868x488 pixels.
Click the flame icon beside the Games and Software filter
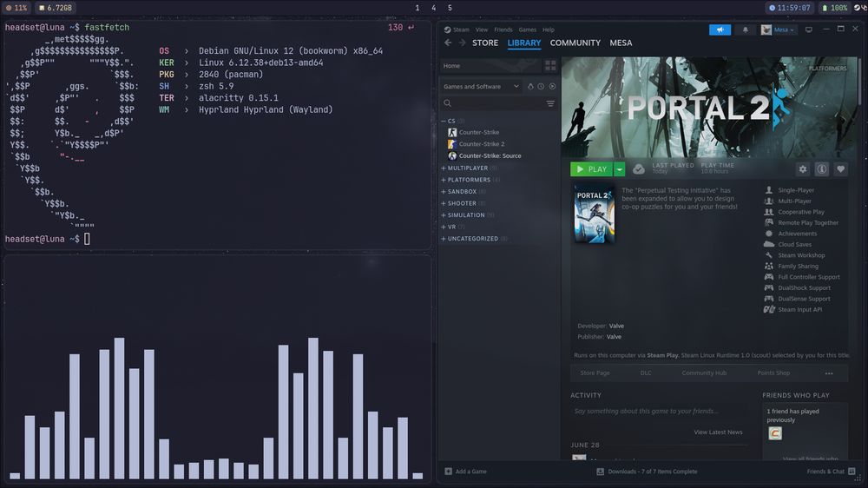click(530, 87)
